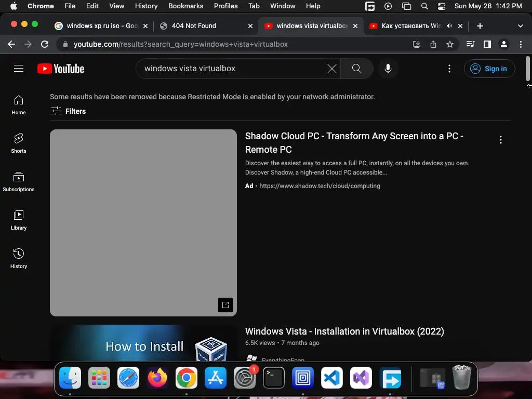Open the Profiles menu
Image resolution: width=532 pixels, height=399 pixels.
coord(225,6)
